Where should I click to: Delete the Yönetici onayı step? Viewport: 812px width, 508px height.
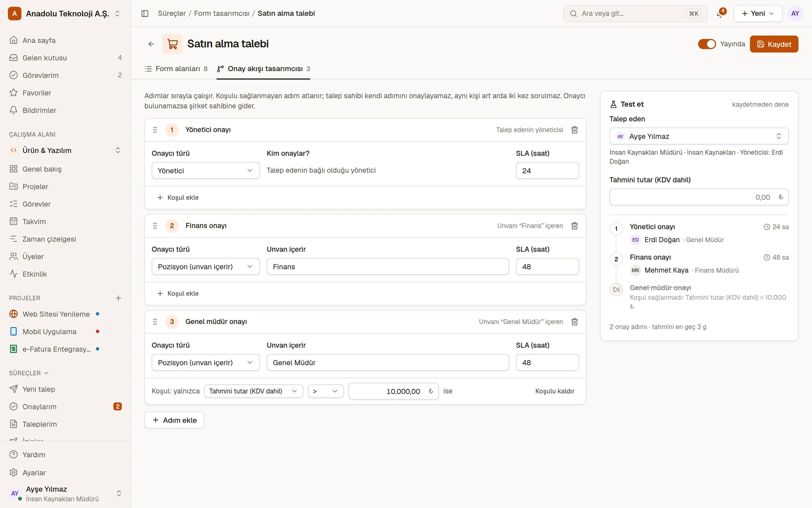[574, 130]
